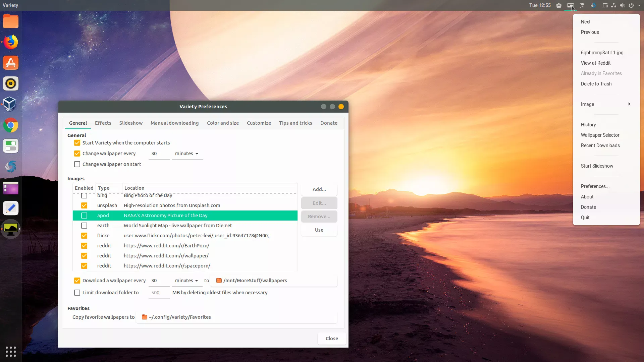Edit the download folder size limit field
This screenshot has height=362, width=644.
158,292
